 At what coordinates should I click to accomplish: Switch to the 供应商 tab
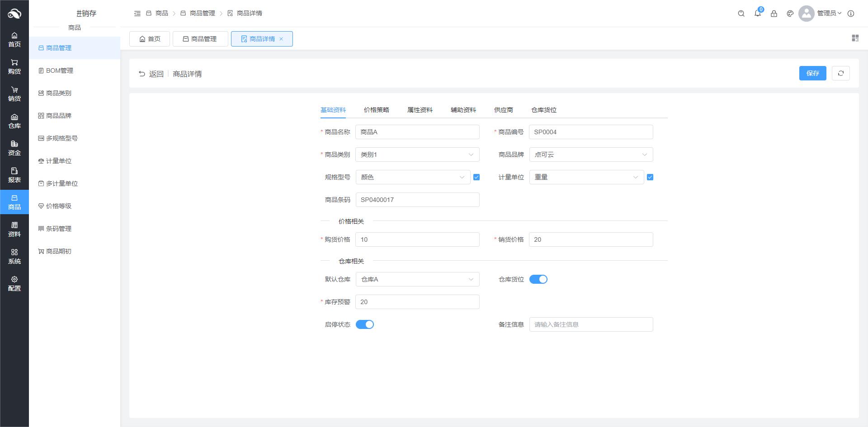[x=503, y=110]
